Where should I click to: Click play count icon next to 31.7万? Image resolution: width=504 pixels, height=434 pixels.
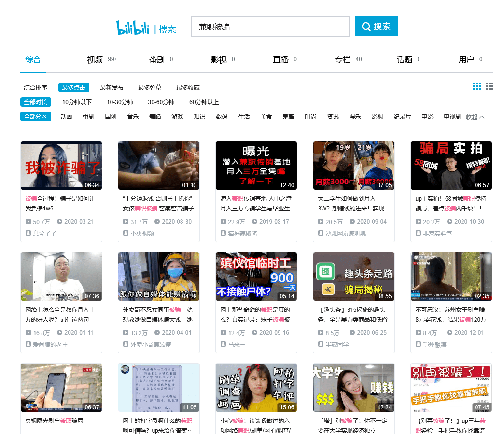126,221
